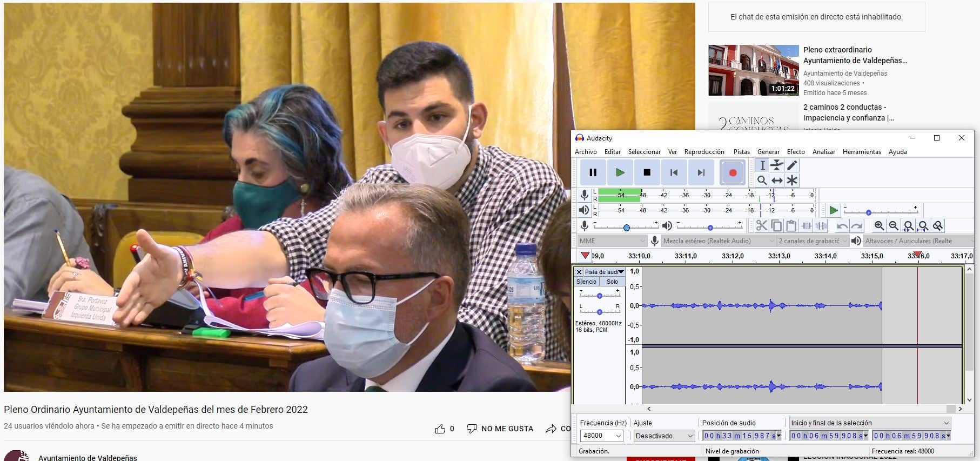
Task: Click the Fit project to width icon
Action: click(x=923, y=226)
